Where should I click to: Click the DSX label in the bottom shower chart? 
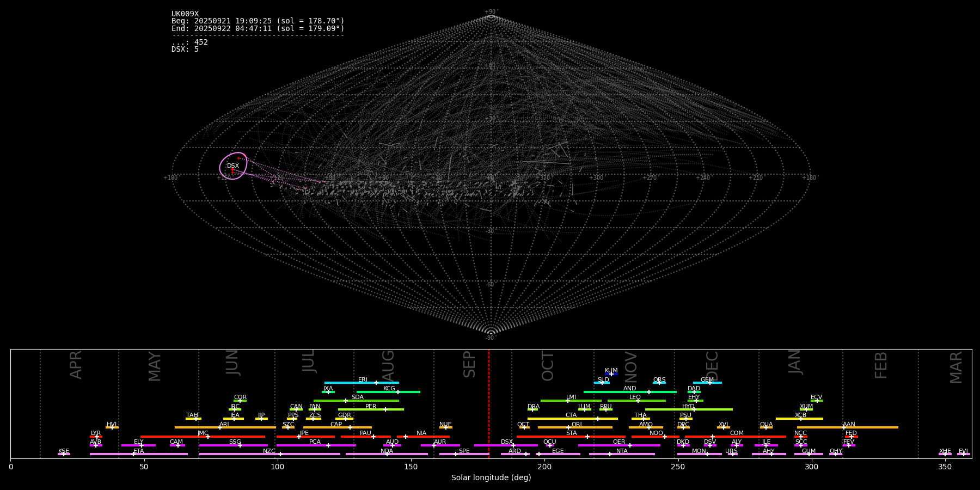tap(507, 442)
